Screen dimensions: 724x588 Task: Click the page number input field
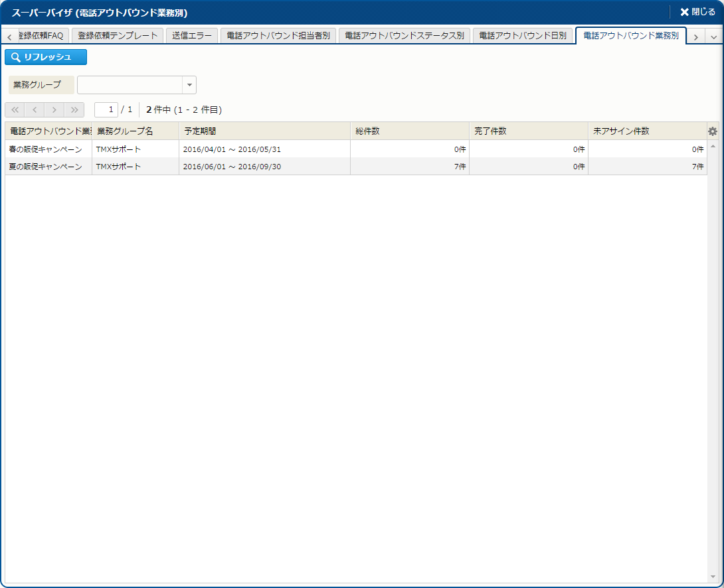click(x=106, y=110)
